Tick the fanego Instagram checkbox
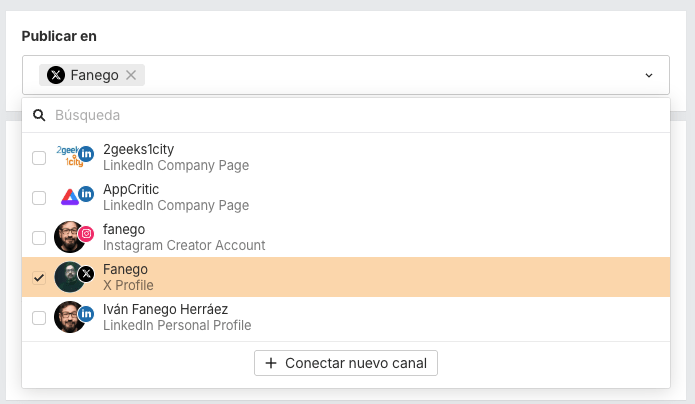Viewport: 695px width, 404px height. pyautogui.click(x=39, y=238)
